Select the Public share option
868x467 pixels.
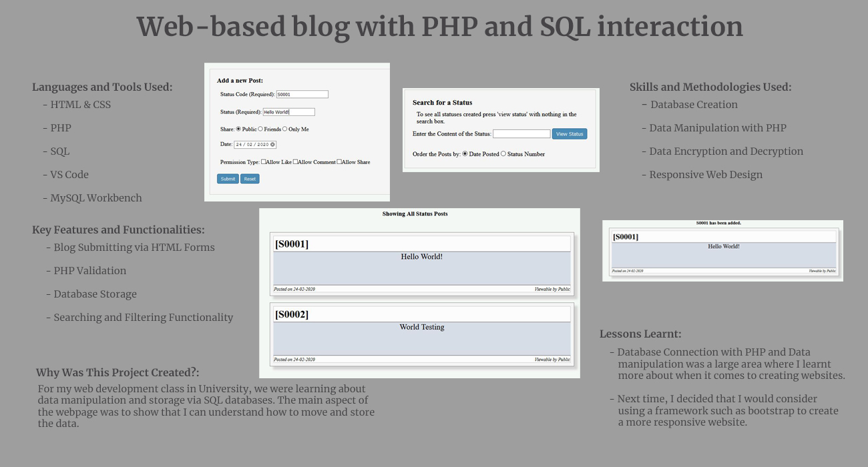pos(238,129)
